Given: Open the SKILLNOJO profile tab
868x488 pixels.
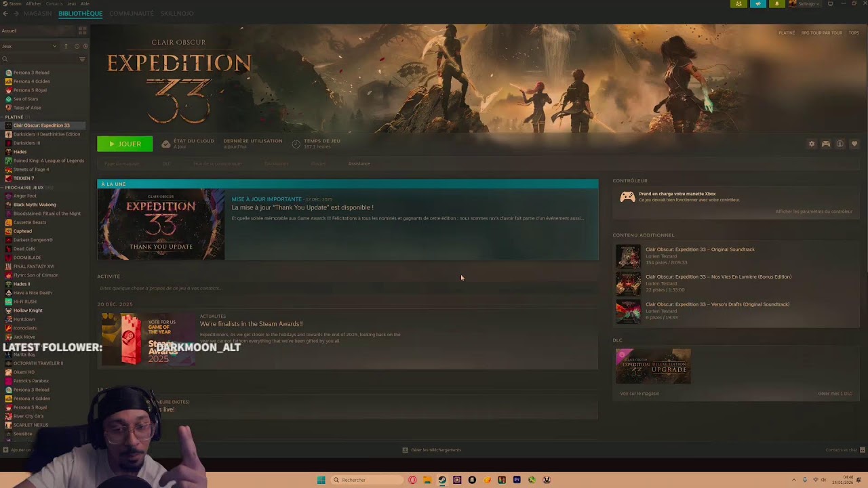Looking at the screenshot, I should (x=177, y=14).
